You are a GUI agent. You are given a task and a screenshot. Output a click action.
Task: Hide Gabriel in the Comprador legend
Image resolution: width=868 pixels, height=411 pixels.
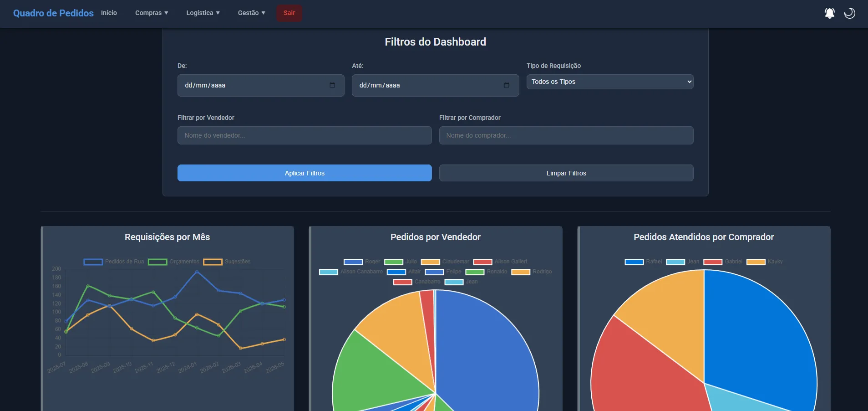coord(723,262)
